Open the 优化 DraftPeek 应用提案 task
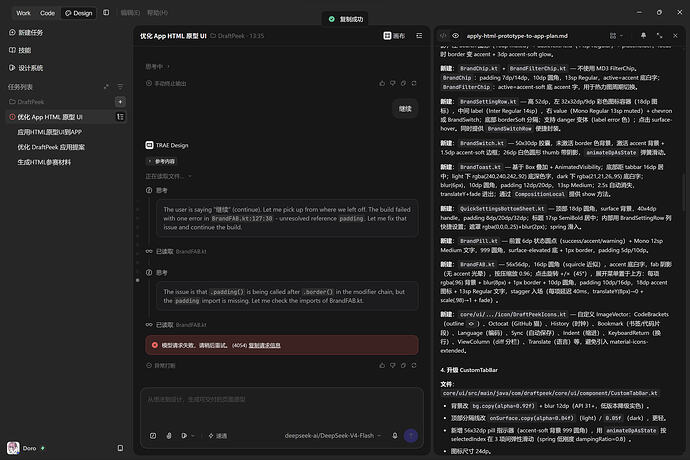This screenshot has width=690, height=460. tap(51, 147)
